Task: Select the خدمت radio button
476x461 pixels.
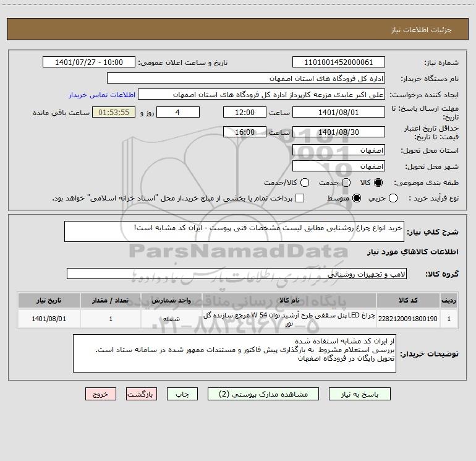Action: coord(346,183)
